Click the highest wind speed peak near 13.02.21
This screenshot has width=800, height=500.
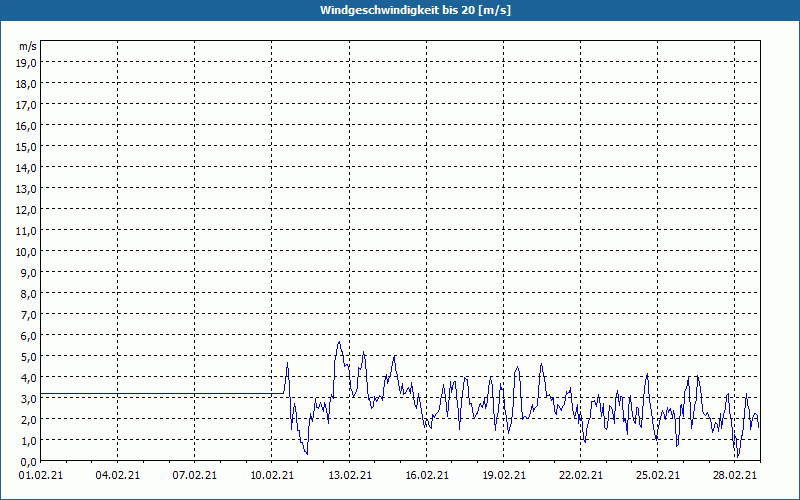[339, 343]
